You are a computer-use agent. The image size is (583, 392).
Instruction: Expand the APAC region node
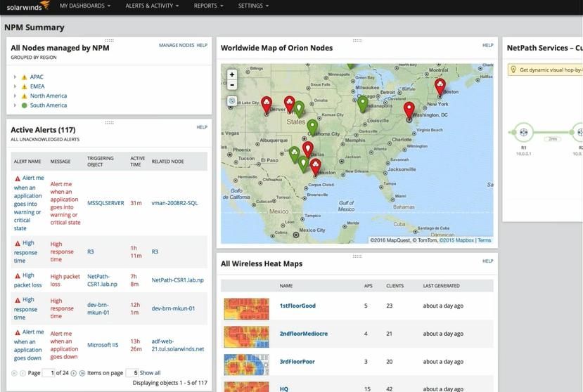[15, 77]
